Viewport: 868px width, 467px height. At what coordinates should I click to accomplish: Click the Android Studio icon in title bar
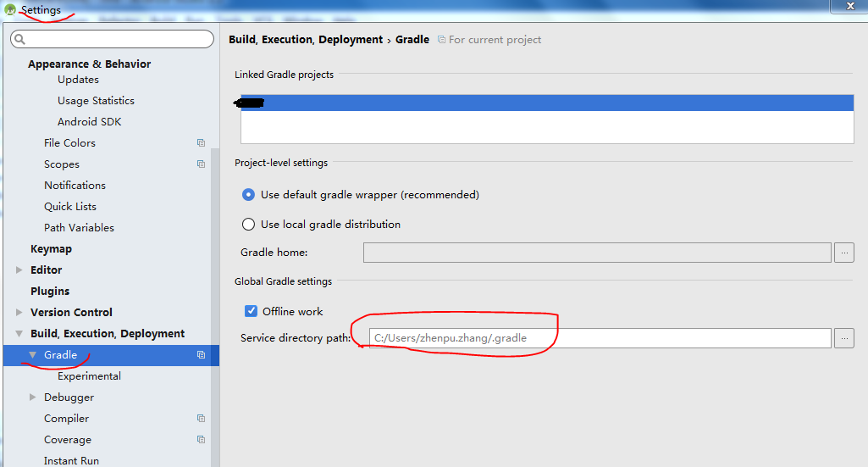pyautogui.click(x=10, y=10)
